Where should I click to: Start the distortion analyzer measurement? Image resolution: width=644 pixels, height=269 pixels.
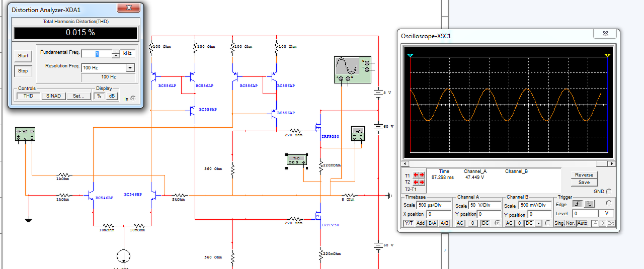(23, 56)
